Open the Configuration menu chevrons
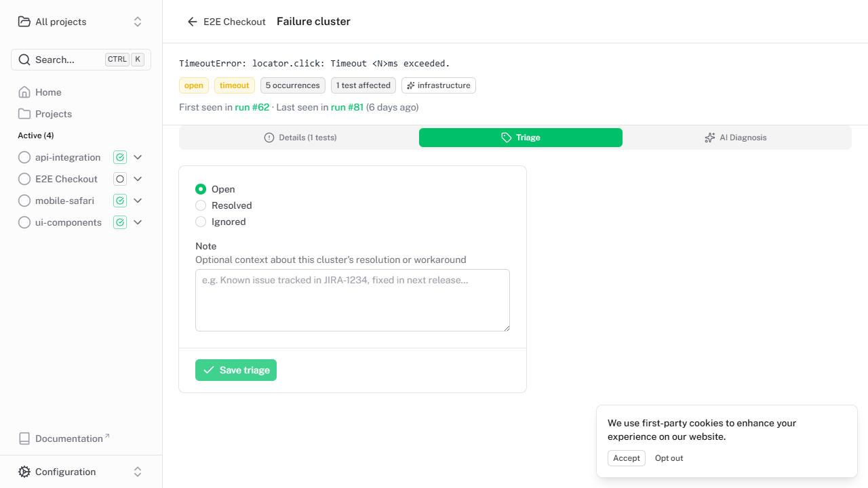 click(x=138, y=472)
